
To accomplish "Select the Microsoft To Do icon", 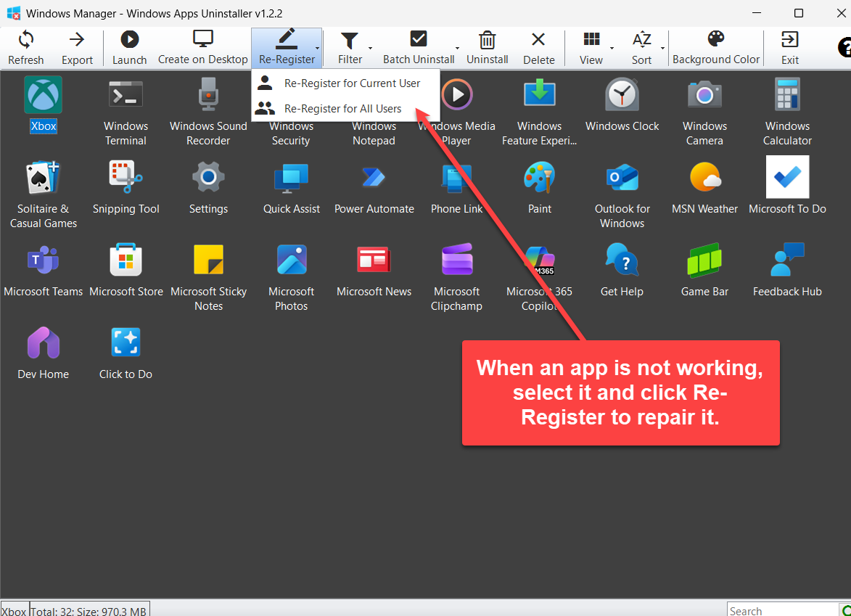I will 787,177.
